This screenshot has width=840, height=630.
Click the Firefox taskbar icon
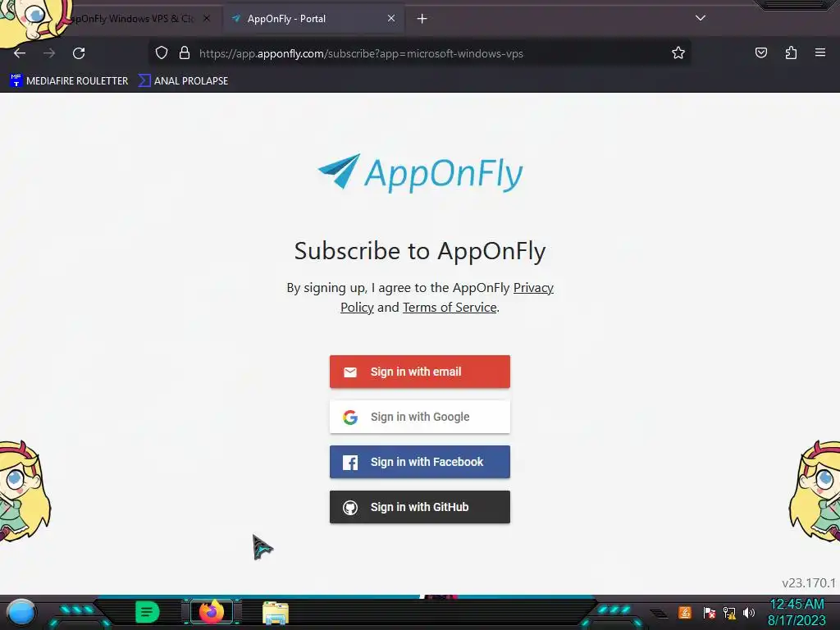(212, 612)
